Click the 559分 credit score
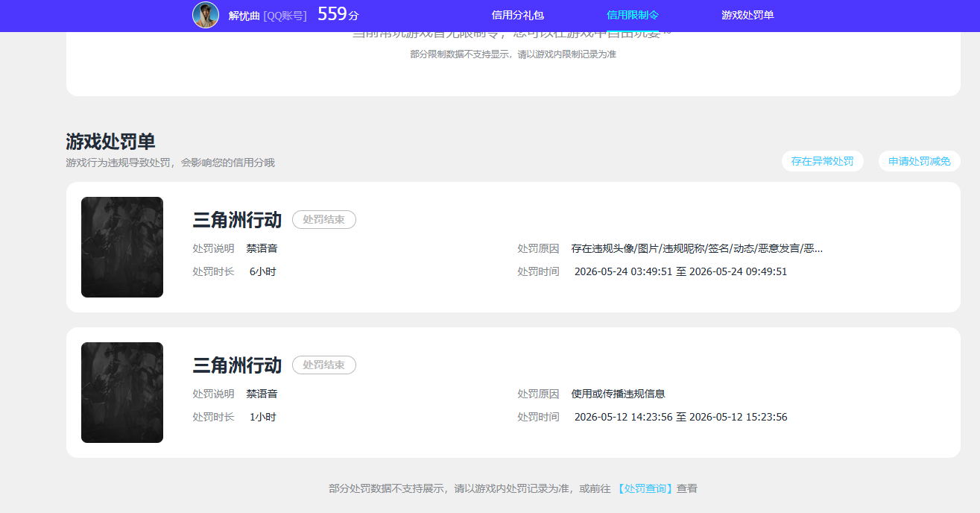 click(338, 14)
